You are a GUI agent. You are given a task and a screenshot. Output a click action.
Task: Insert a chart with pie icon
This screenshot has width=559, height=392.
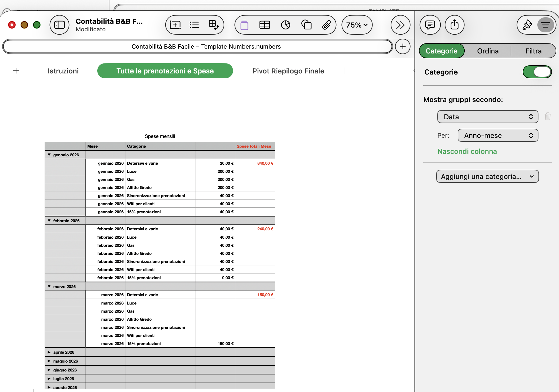coord(285,25)
